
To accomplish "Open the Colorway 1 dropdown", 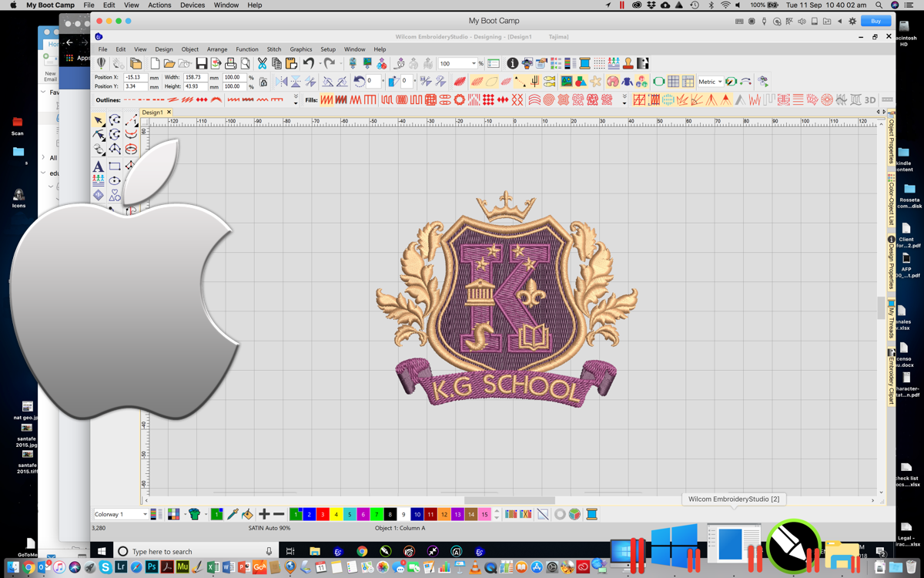I will (x=144, y=514).
